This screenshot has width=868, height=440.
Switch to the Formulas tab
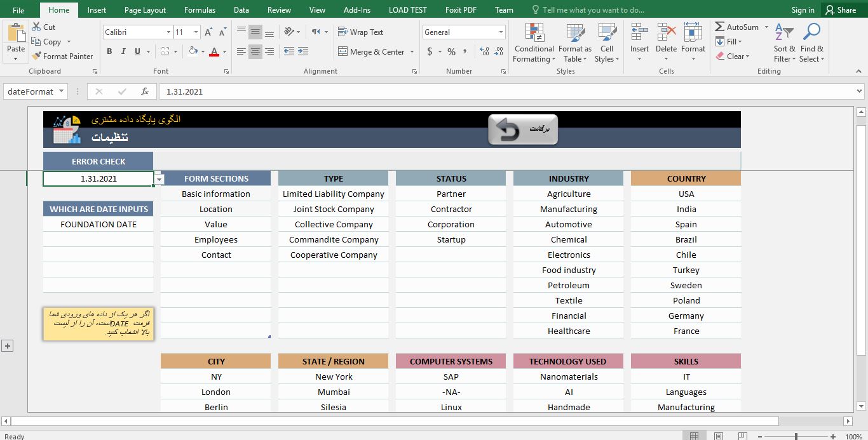tap(200, 10)
